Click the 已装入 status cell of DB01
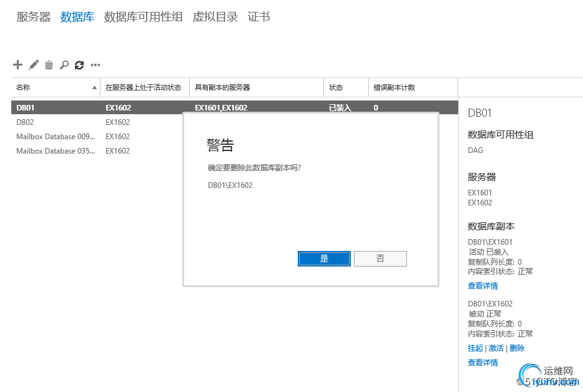583x392 pixels. point(340,107)
